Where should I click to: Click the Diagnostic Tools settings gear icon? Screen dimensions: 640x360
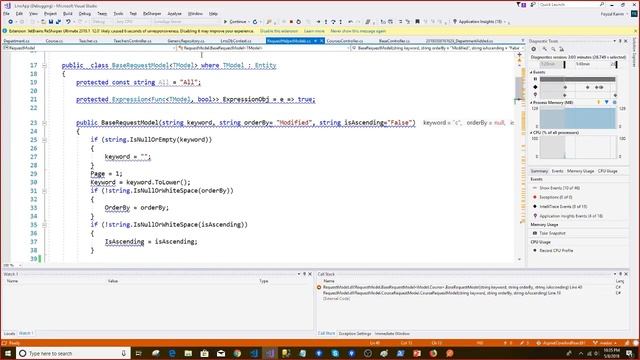(533, 49)
